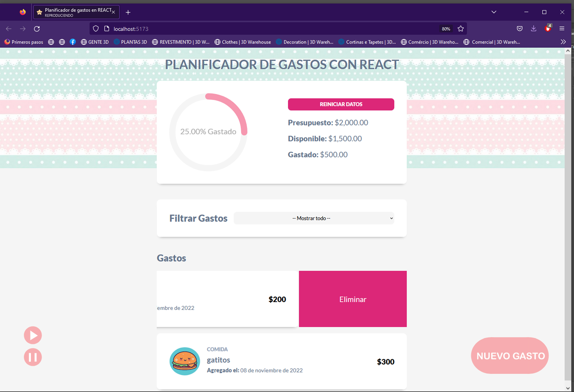The height and width of the screenshot is (392, 574).
Task: Click the Filtrar Gastos heading
Action: 198,218
